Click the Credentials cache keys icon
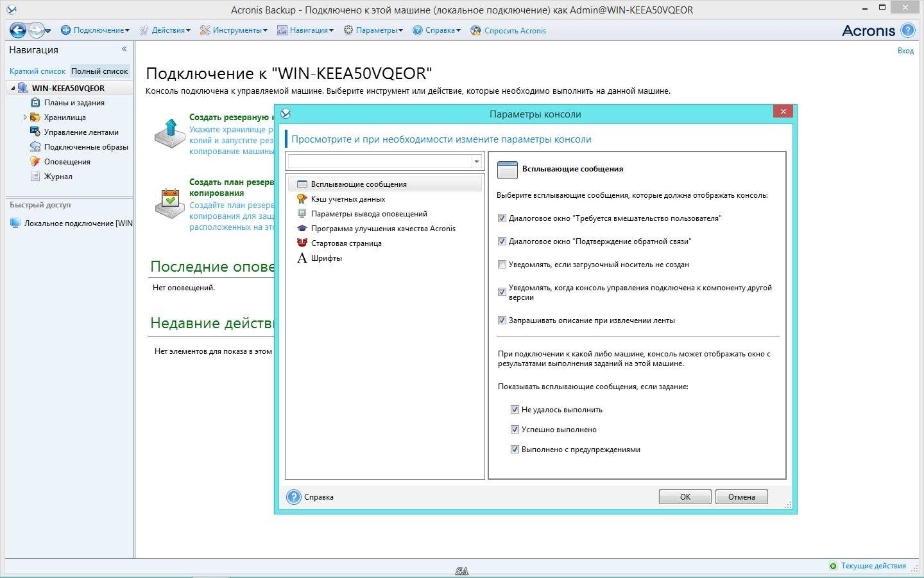This screenshot has width=924, height=578. 302,198
